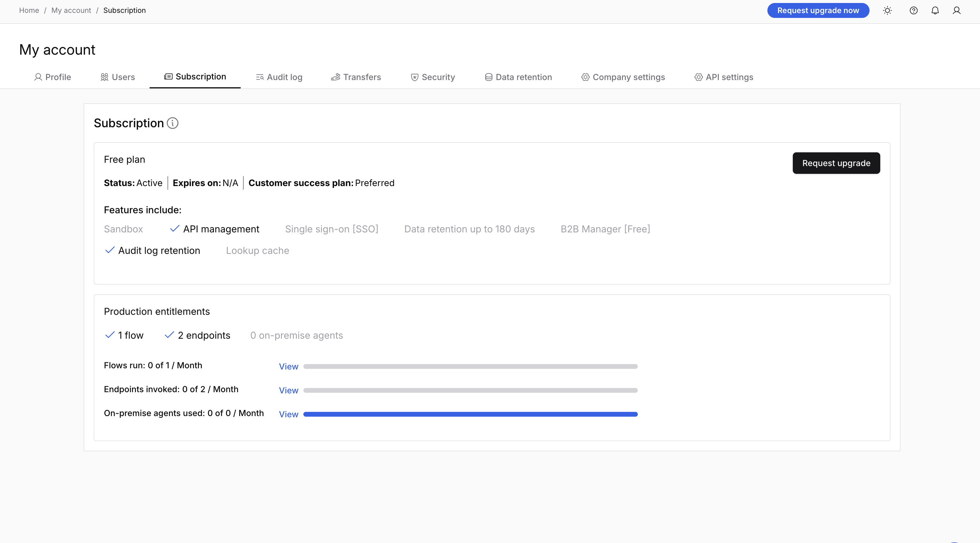Viewport: 980px width, 543px height.
Task: Click the API settings tab gear icon
Action: (x=698, y=77)
